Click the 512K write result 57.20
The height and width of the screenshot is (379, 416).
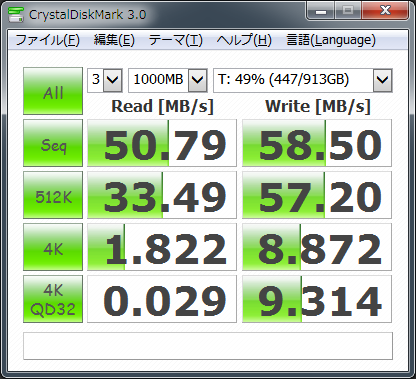[317, 195]
